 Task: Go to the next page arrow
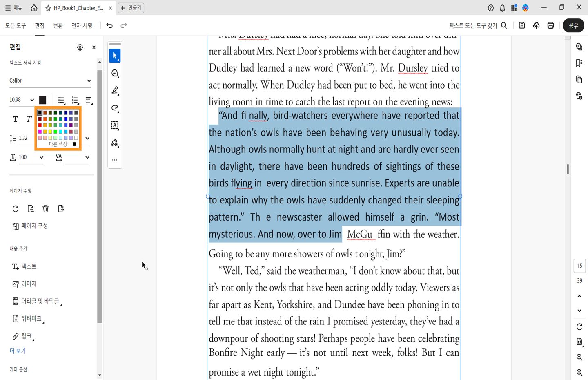coord(579,311)
